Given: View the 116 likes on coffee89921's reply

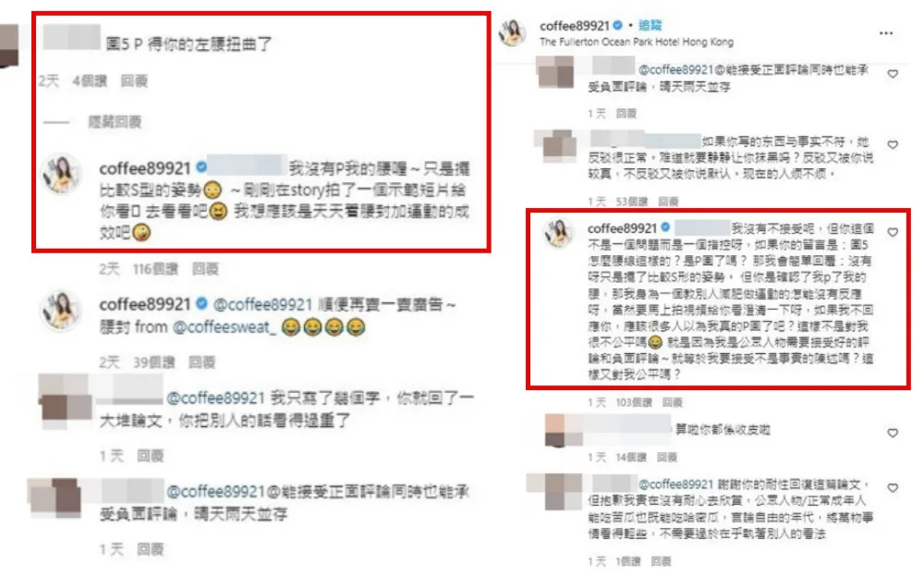Looking at the screenshot, I should [155, 269].
